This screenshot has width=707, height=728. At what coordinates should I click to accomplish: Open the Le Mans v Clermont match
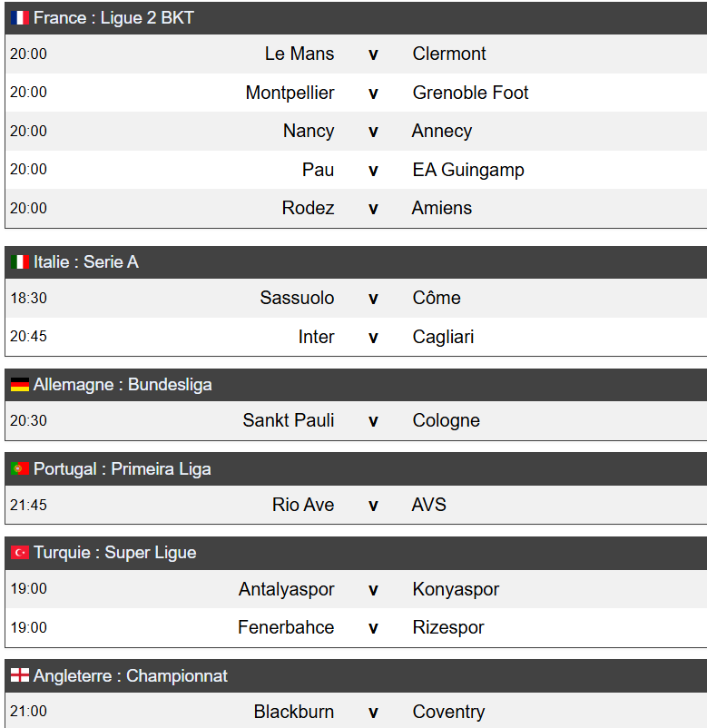[373, 54]
